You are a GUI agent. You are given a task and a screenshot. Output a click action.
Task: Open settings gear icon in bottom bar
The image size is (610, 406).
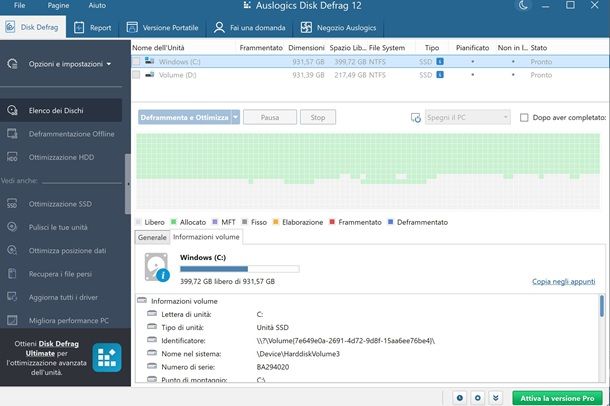click(479, 397)
